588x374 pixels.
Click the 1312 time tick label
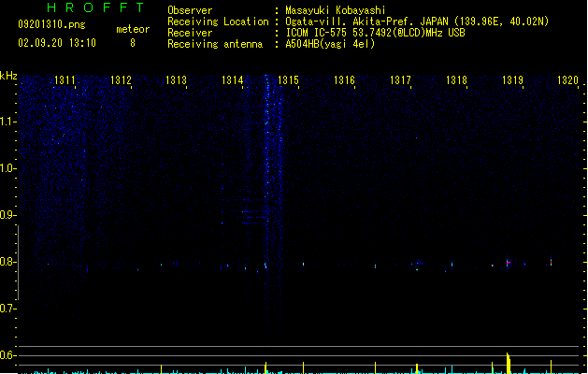pyautogui.click(x=121, y=80)
